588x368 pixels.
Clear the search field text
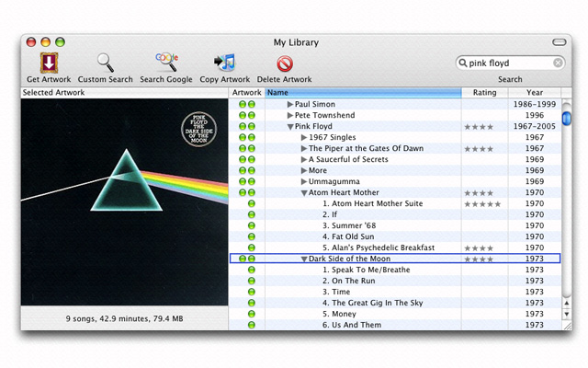pyautogui.click(x=558, y=63)
